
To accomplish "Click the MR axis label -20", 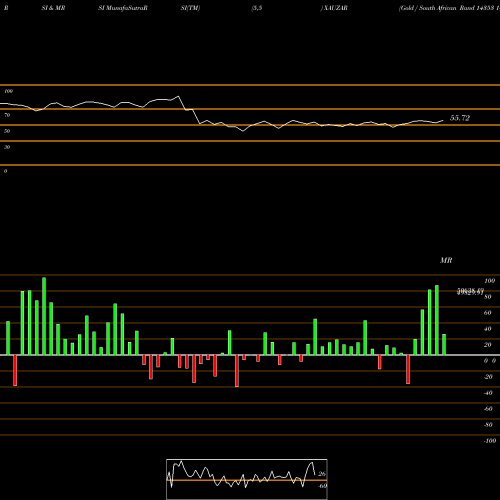I will (x=488, y=377).
